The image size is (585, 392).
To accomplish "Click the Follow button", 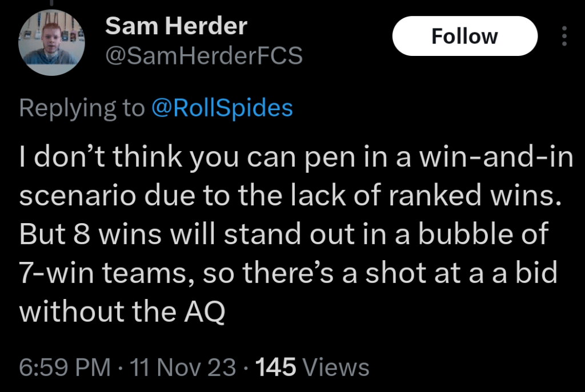I will [x=464, y=37].
